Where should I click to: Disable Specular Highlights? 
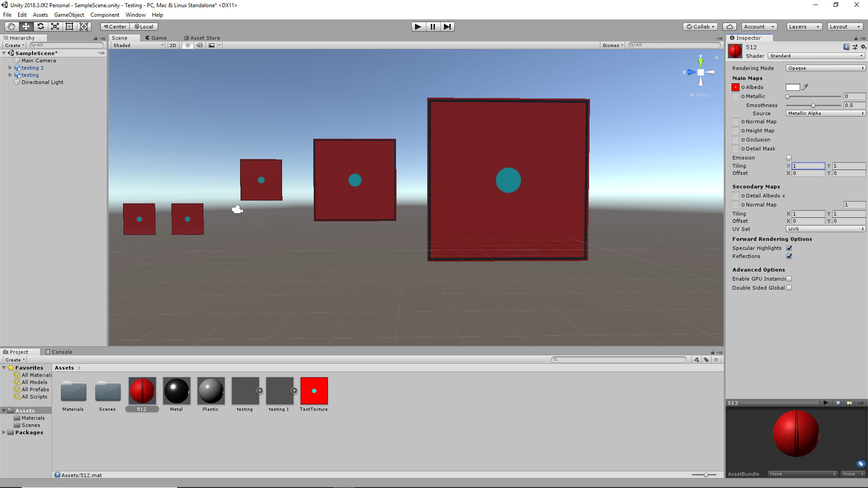(789, 248)
